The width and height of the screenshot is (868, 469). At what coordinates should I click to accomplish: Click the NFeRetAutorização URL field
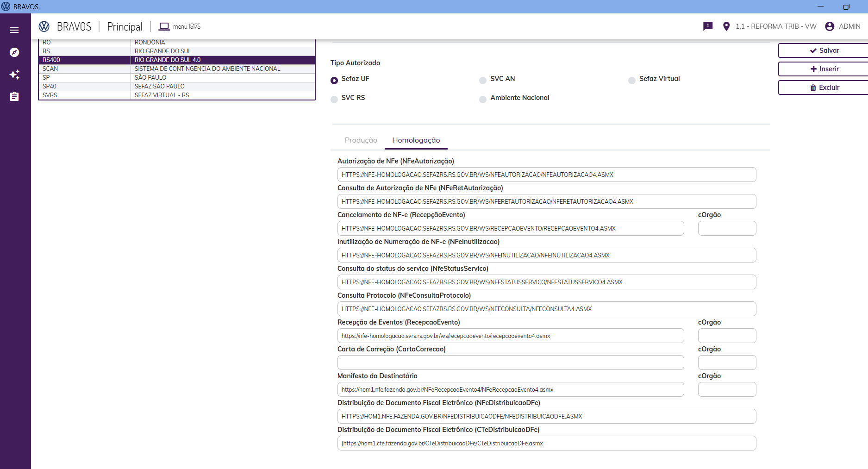tap(547, 201)
